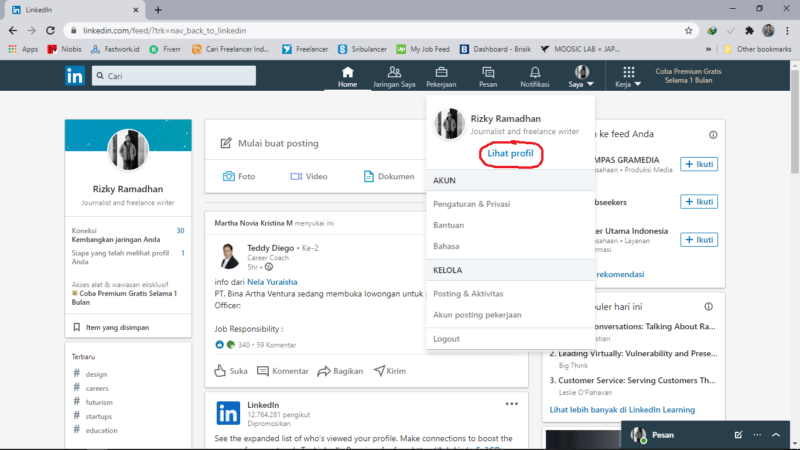Open info icon on feed suggestions card
Image resolution: width=800 pixels, height=450 pixels.
point(713,135)
